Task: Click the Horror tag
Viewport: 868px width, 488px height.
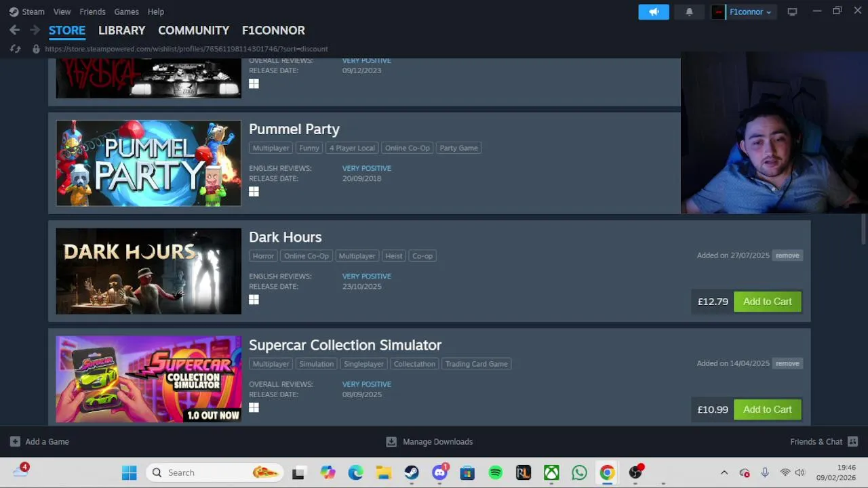Action: pyautogui.click(x=263, y=256)
